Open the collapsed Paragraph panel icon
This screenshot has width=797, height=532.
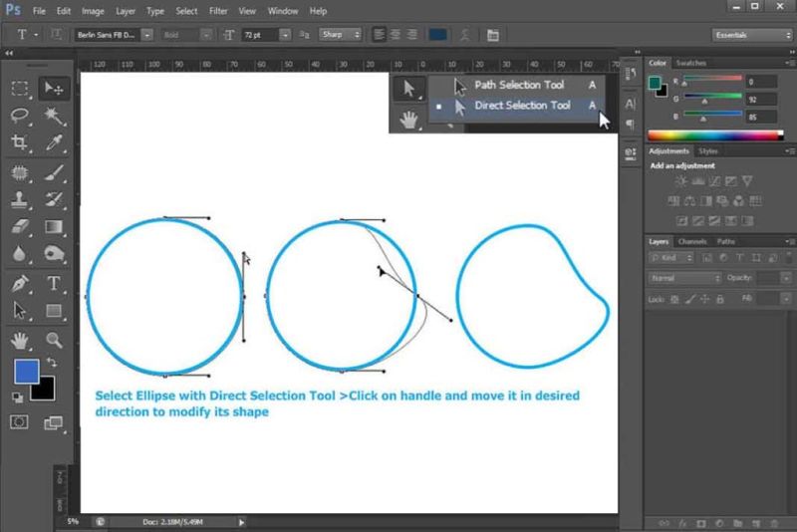631,125
